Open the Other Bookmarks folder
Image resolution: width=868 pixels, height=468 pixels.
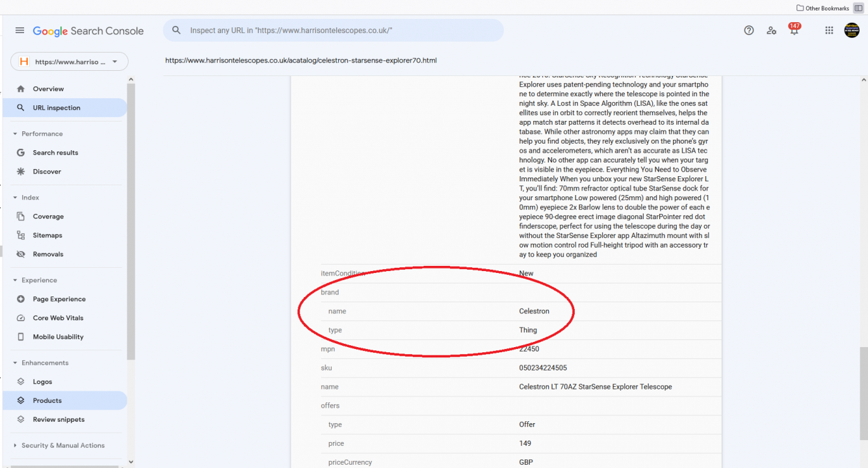click(x=822, y=8)
